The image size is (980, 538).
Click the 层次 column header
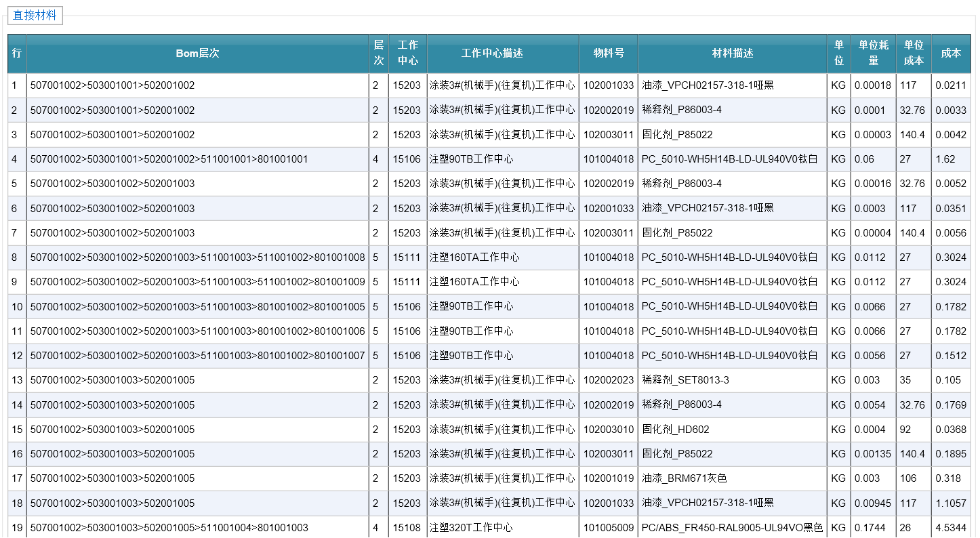379,53
